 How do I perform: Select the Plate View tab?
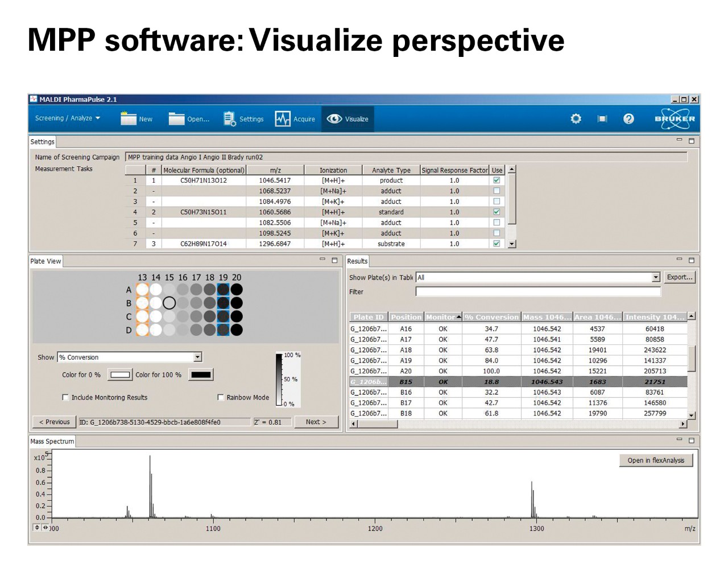[45, 261]
